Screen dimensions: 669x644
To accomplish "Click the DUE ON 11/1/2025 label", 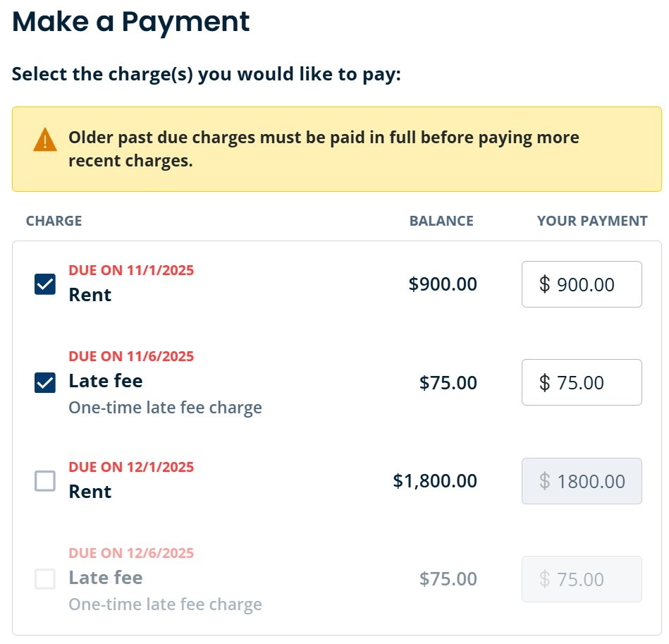I will tap(131, 270).
